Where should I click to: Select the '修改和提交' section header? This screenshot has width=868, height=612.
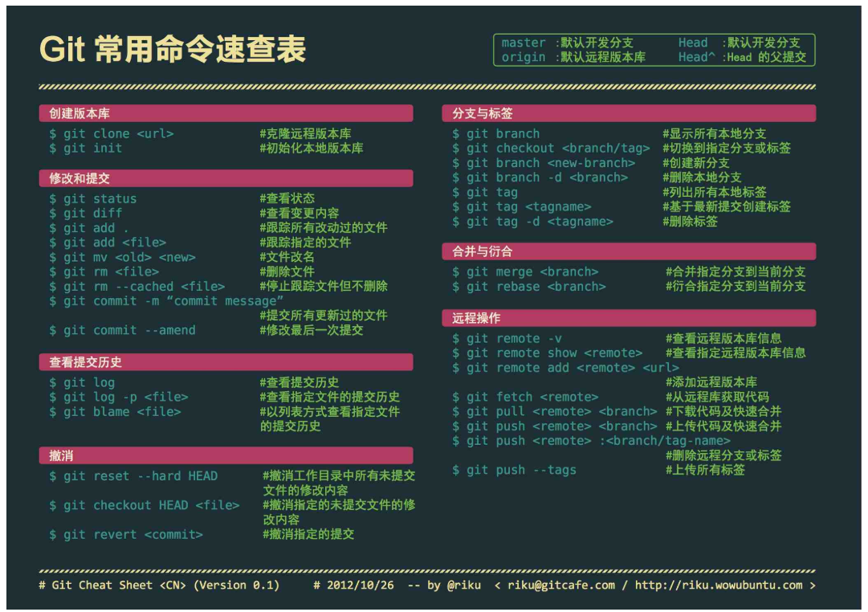226,178
